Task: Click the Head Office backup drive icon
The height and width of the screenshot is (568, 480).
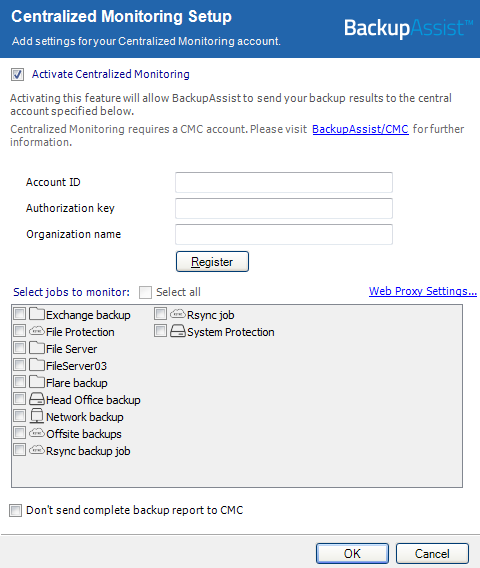Action: [x=37, y=399]
